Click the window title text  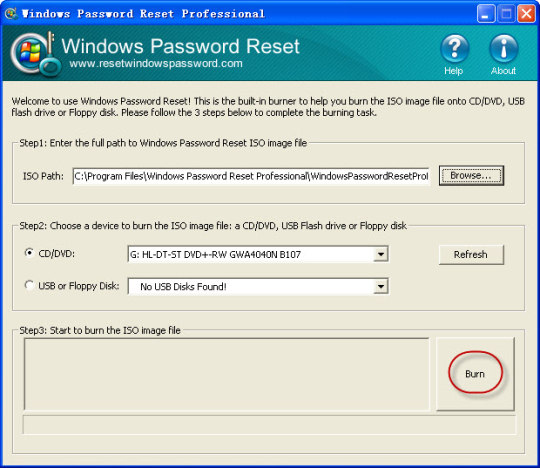144,14
